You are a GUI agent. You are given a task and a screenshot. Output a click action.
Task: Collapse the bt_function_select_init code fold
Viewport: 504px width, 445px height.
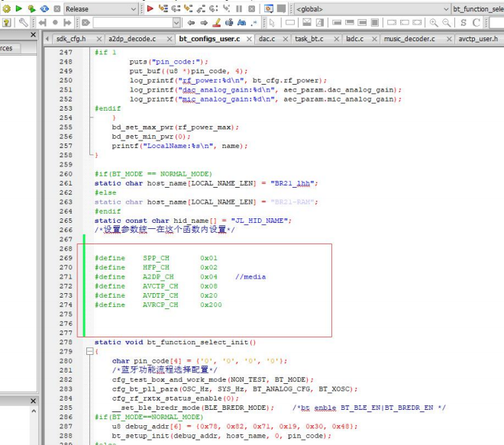pos(89,352)
